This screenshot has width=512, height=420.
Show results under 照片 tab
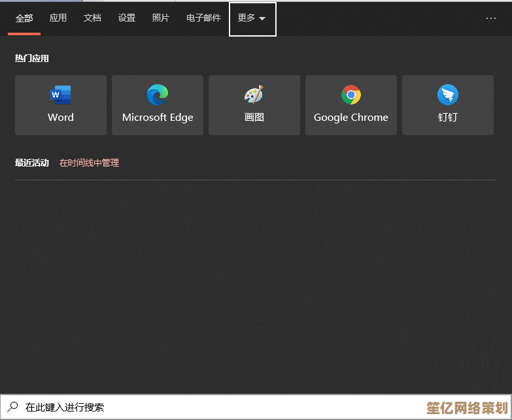[161, 18]
